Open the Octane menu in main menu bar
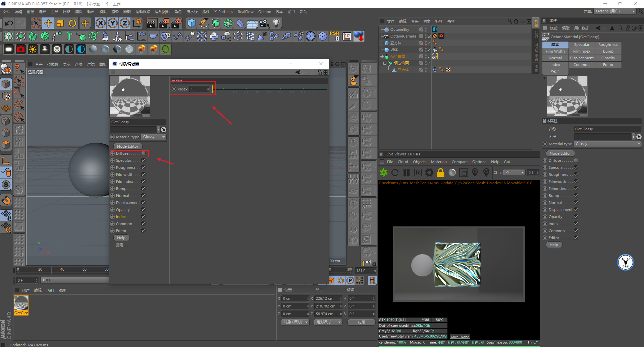 click(x=264, y=12)
